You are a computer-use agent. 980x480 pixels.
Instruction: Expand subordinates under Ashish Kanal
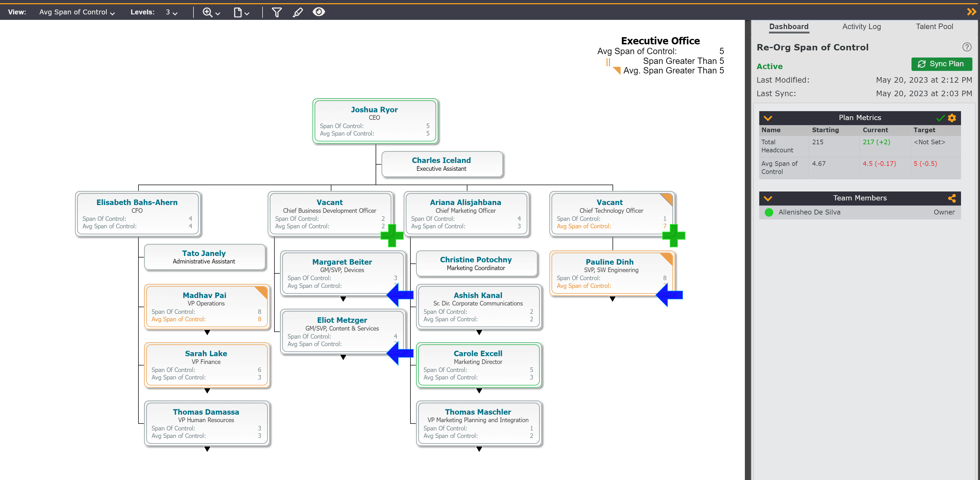[x=479, y=332]
